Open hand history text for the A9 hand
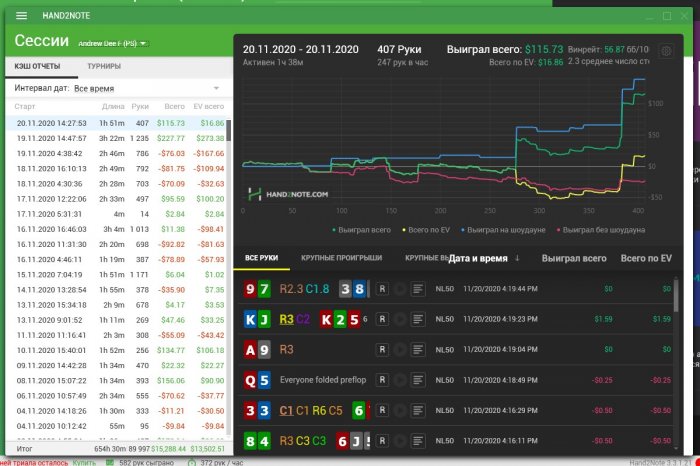 tap(418, 350)
